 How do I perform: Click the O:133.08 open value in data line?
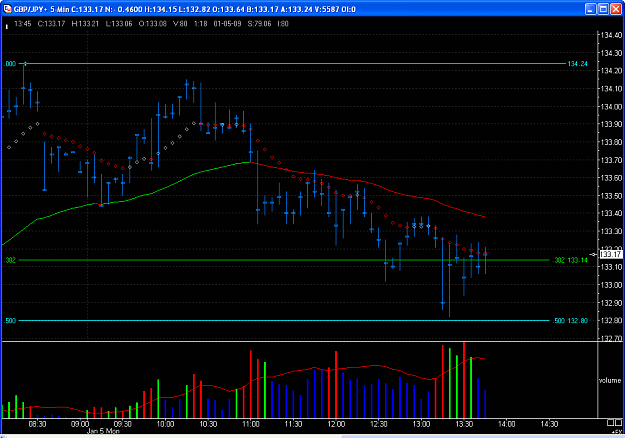click(x=153, y=24)
